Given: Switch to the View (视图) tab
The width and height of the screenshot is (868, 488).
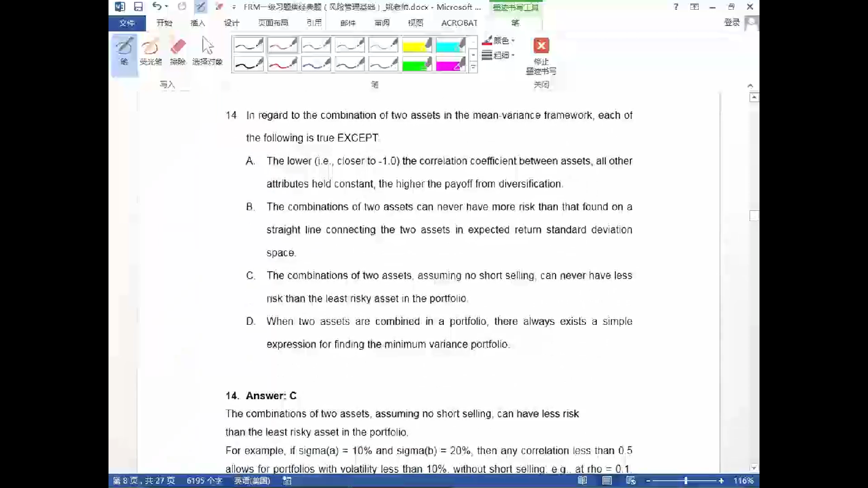Looking at the screenshot, I should 416,23.
